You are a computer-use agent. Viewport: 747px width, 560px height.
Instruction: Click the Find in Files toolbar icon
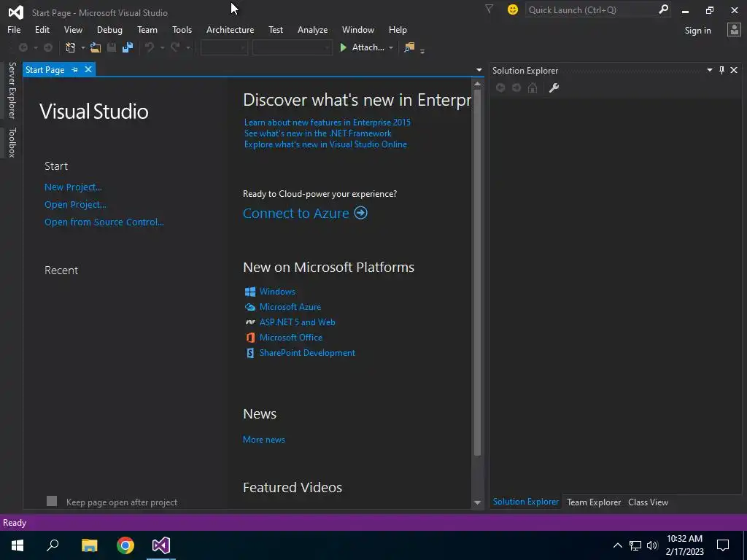[409, 47]
